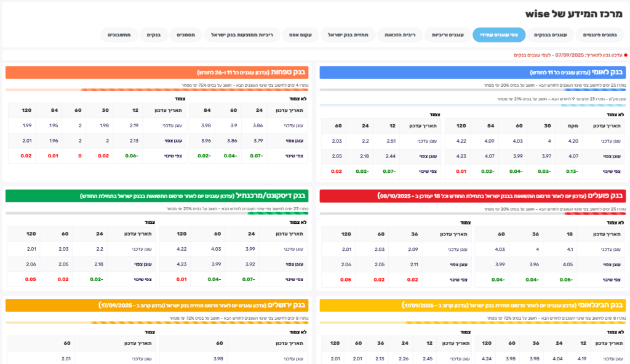Open ריביות ממוצעות בנק ישראל tab
Screen dimensions: 630x364
(x=242, y=35)
